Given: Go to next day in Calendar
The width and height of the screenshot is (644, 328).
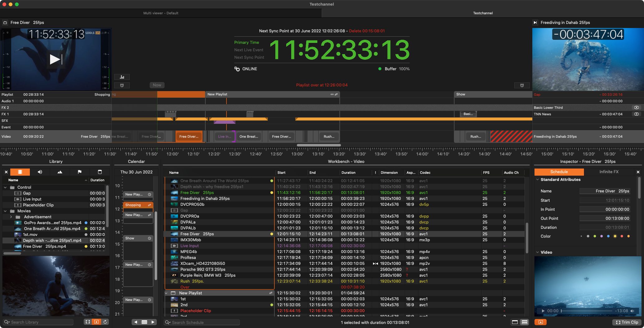Looking at the screenshot, I should (x=153, y=322).
